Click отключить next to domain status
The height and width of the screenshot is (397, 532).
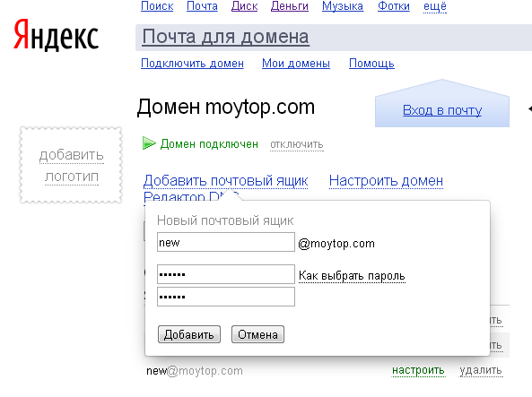pos(297,144)
